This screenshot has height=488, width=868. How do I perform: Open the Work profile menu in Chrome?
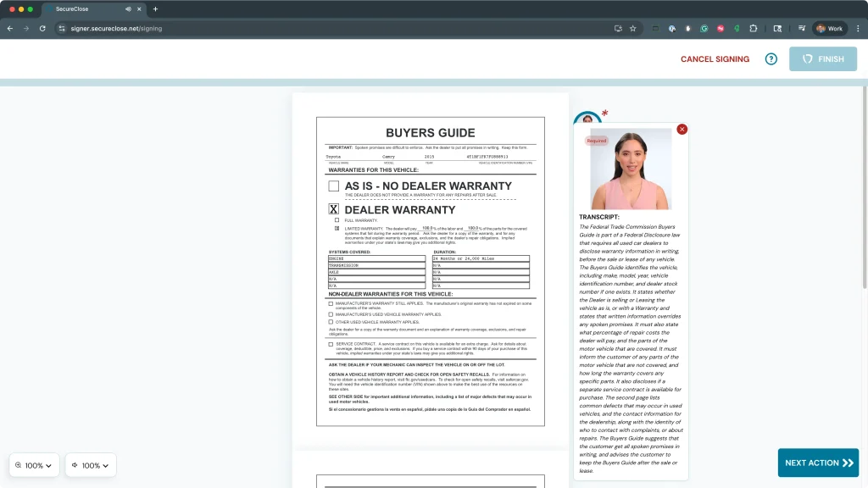pos(830,28)
